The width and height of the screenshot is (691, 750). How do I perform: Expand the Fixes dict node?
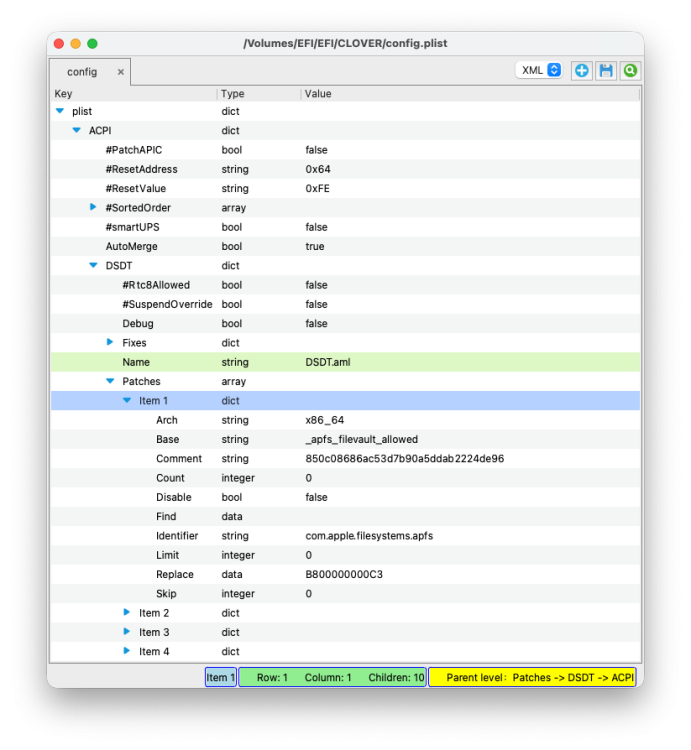click(x=110, y=342)
